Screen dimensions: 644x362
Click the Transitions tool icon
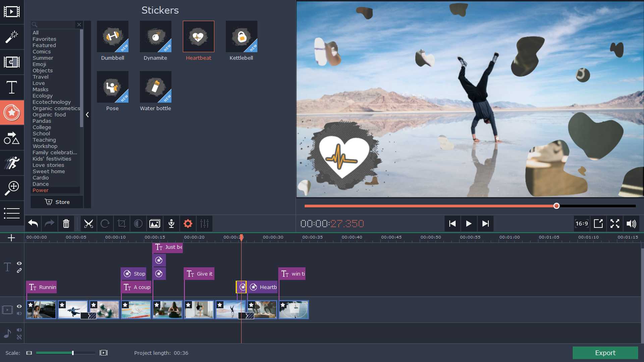point(12,61)
